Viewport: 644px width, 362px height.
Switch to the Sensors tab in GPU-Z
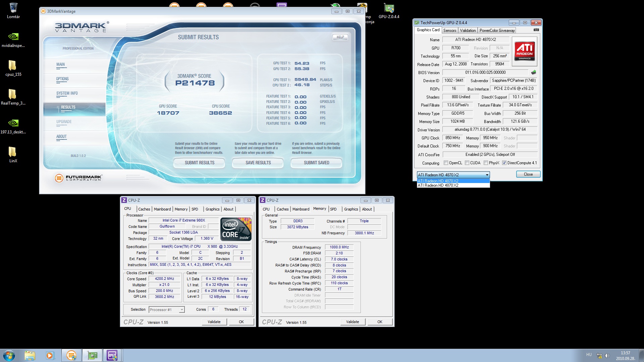click(x=449, y=31)
